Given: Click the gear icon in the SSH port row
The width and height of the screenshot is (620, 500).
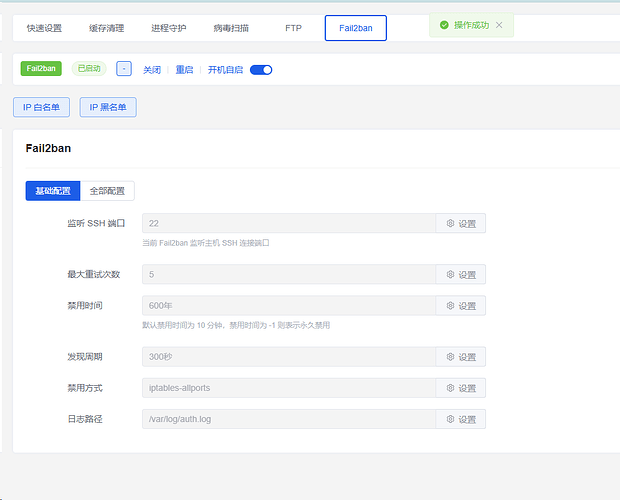Looking at the screenshot, I should pyautogui.click(x=450, y=223).
